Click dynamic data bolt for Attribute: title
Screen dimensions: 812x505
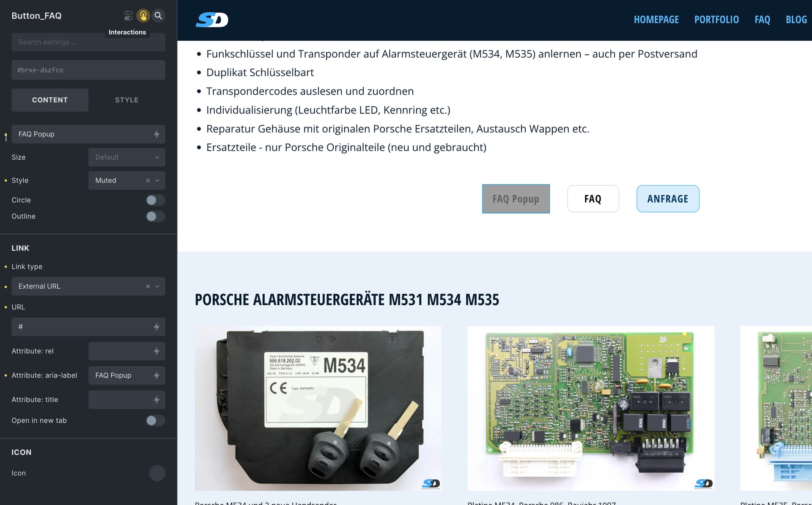[x=156, y=400]
